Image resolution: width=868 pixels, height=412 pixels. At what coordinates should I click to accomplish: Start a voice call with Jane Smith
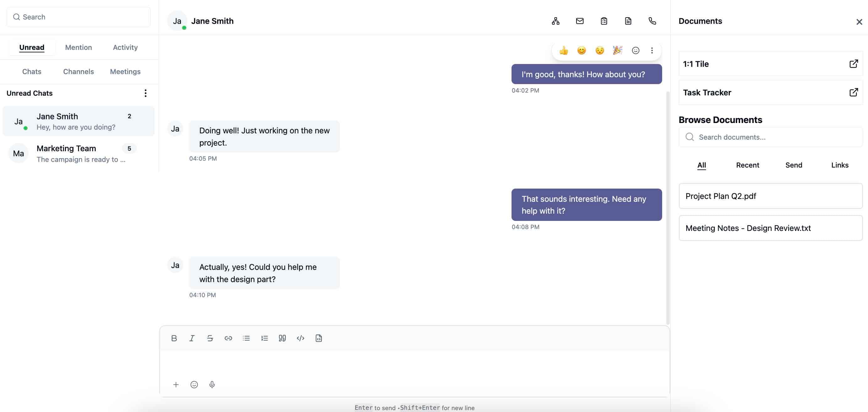tap(652, 21)
